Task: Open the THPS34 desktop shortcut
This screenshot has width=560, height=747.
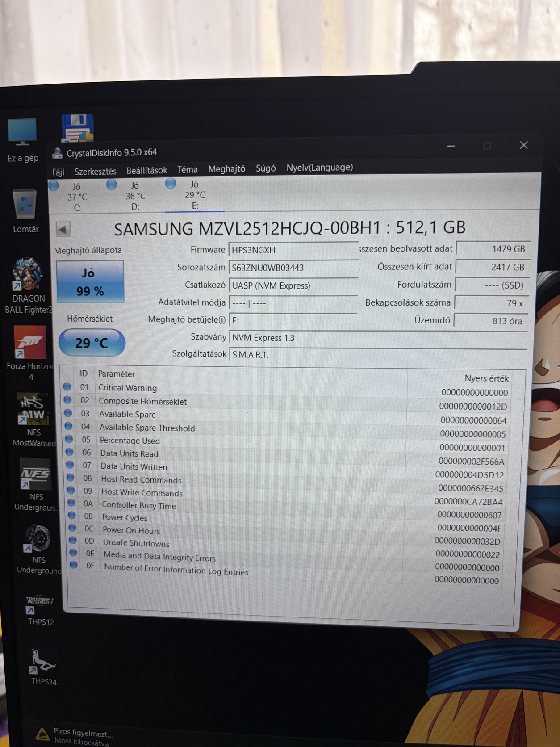Action: 43,667
